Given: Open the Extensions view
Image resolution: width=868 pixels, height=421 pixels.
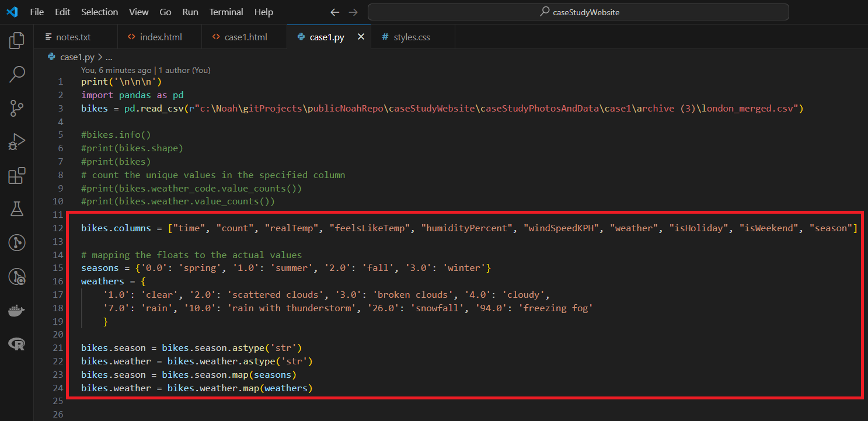Looking at the screenshot, I should [x=17, y=176].
